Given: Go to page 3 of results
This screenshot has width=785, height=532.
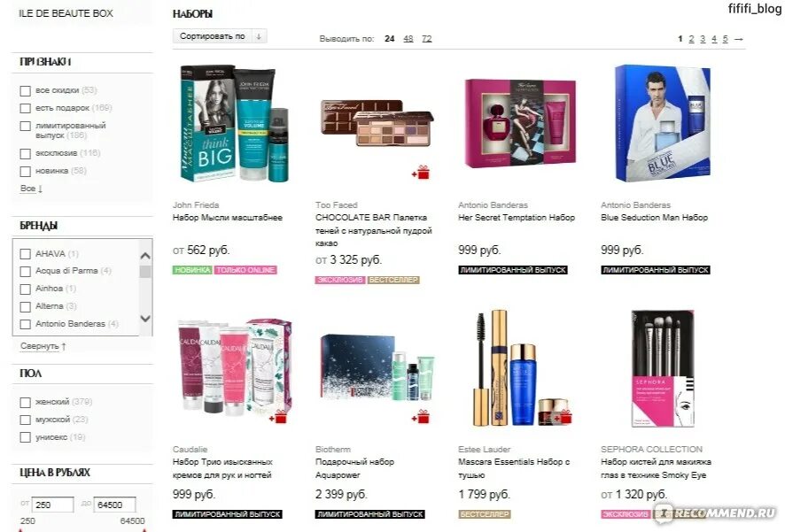Looking at the screenshot, I should (703, 38).
